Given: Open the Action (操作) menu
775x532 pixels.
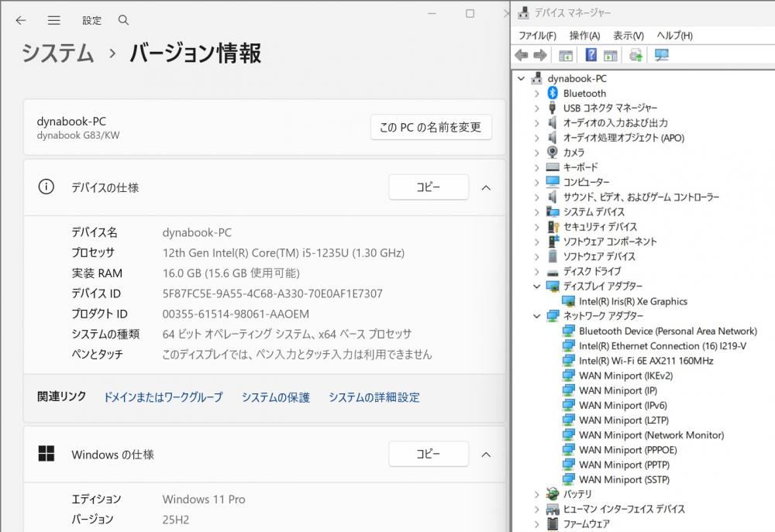Looking at the screenshot, I should 584,36.
